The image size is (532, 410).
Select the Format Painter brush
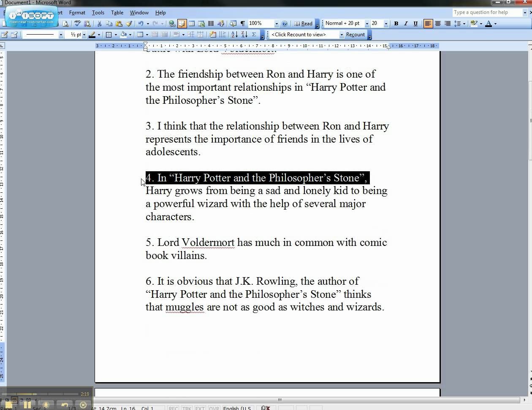tap(129, 24)
